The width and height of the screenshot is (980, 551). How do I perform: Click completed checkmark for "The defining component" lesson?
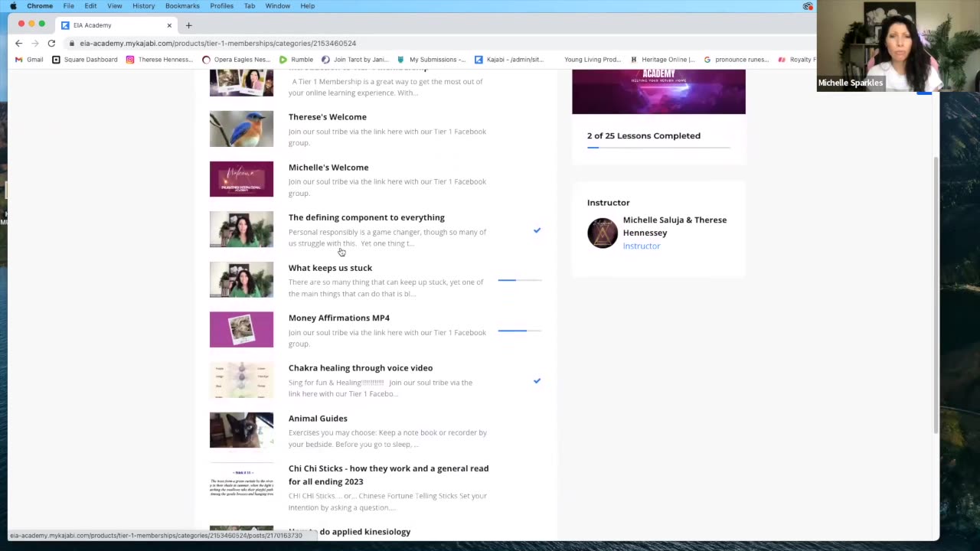pos(537,230)
